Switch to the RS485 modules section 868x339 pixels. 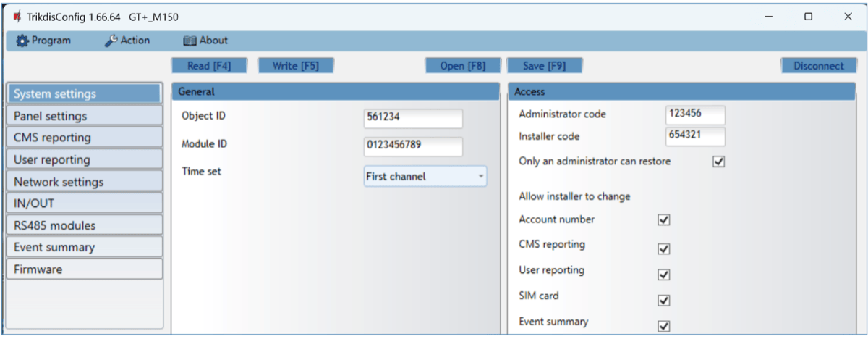[83, 225]
